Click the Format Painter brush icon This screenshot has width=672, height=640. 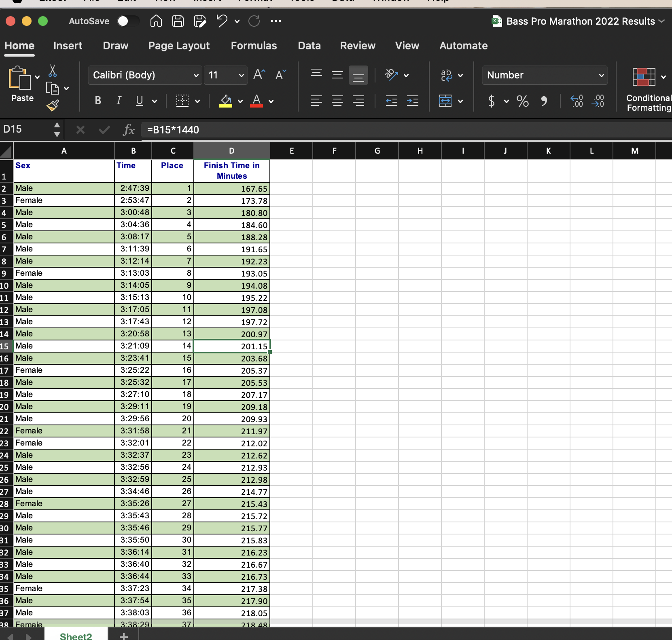tap(53, 106)
